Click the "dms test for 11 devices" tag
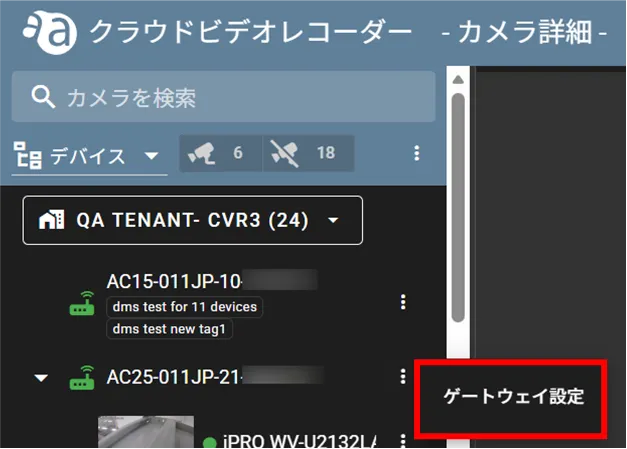Image resolution: width=627 pixels, height=449 pixels. click(x=185, y=307)
